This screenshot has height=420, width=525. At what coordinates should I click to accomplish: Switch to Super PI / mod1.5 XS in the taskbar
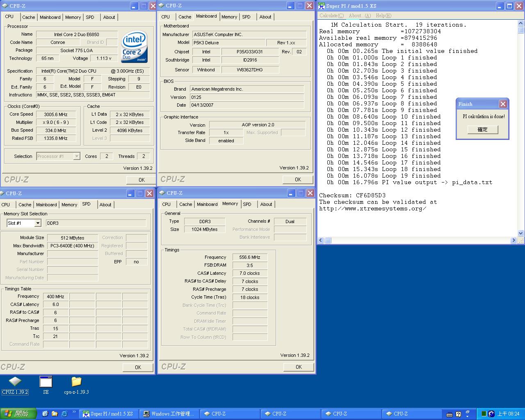click(108, 414)
